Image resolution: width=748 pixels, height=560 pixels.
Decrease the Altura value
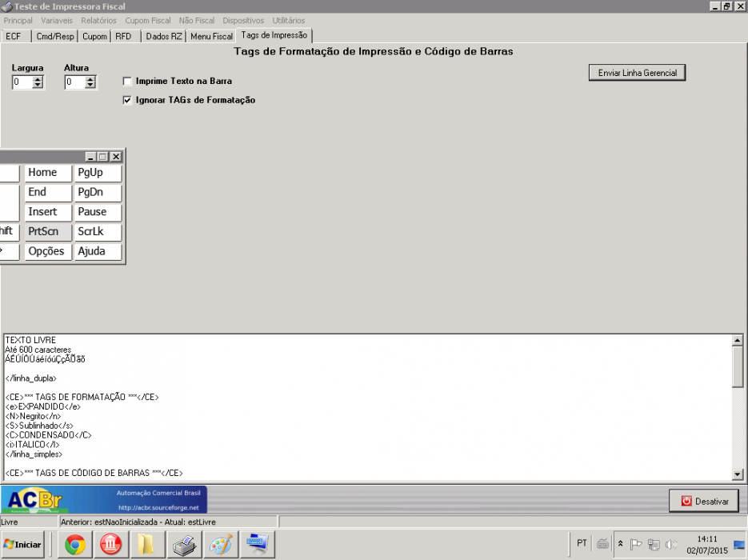pos(90,86)
